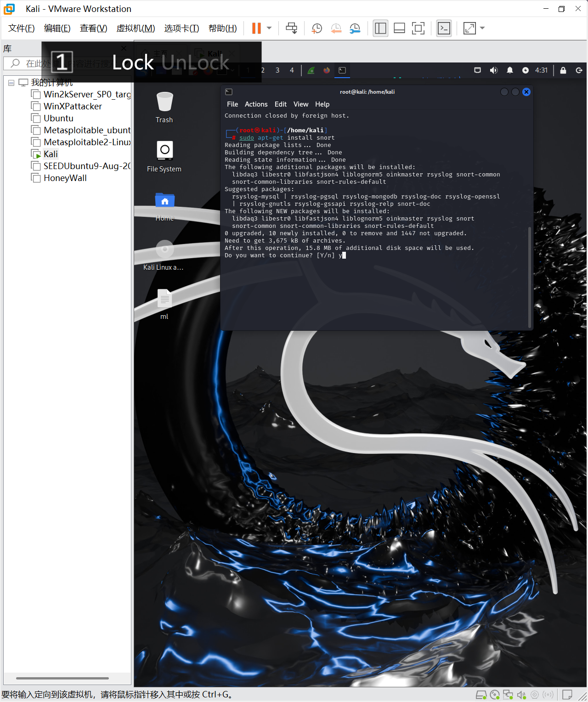Click the library horizontal scrollbar
The image size is (588, 702).
click(x=62, y=678)
